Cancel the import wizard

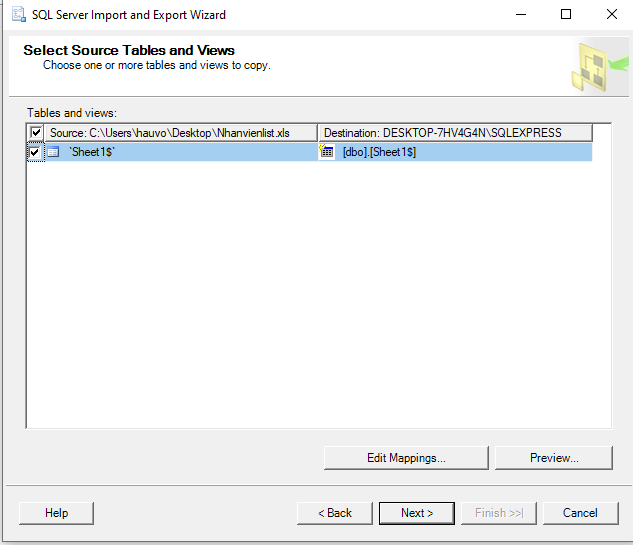point(580,513)
